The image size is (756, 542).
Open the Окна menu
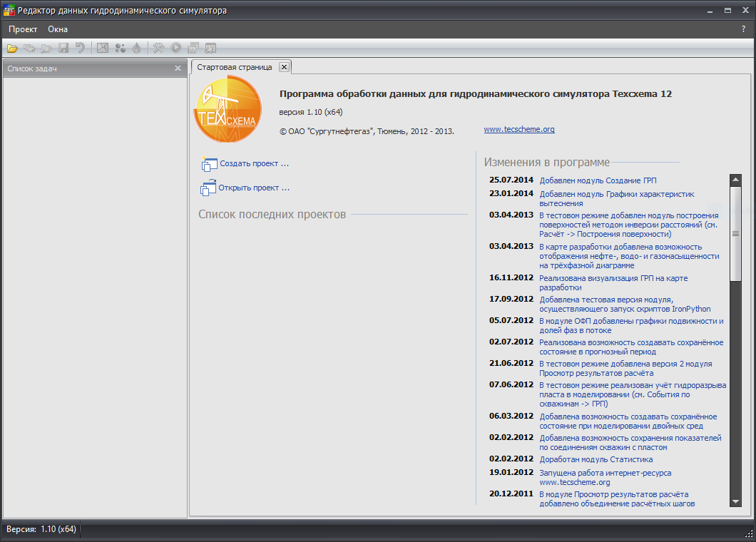point(58,29)
